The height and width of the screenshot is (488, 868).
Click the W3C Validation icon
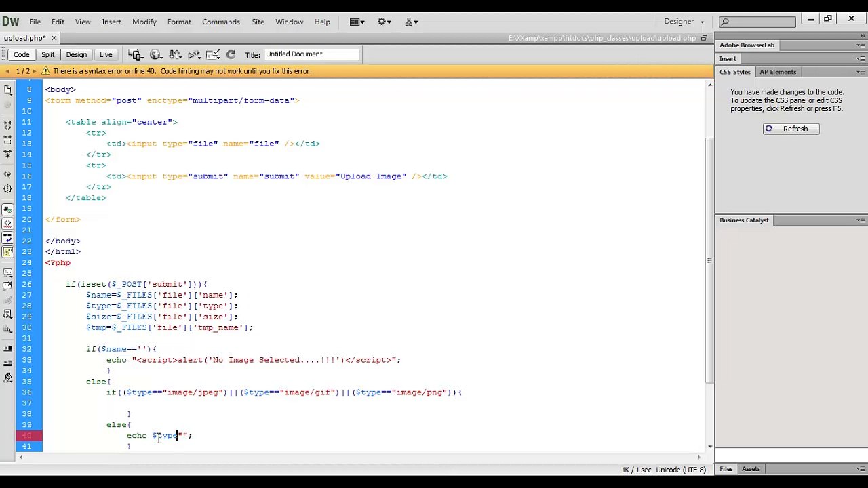click(x=195, y=54)
